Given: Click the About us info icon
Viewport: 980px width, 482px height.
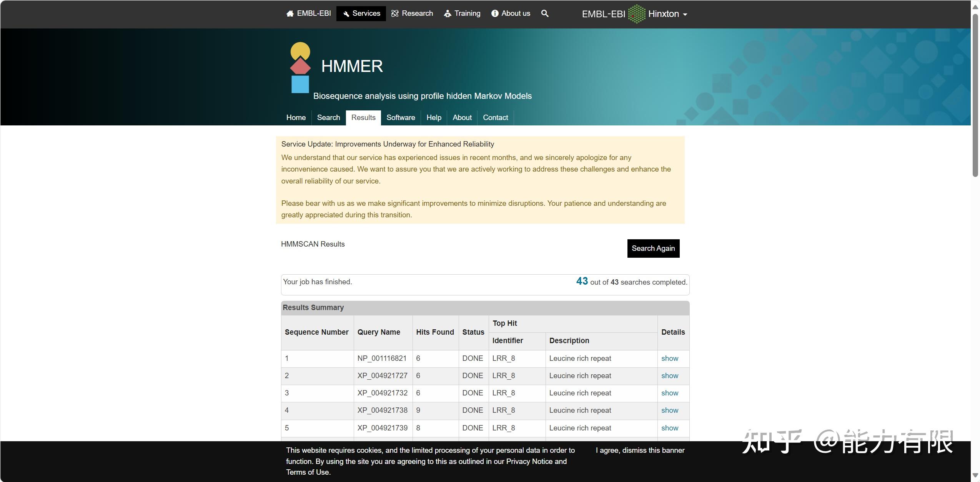Looking at the screenshot, I should click(x=495, y=13).
